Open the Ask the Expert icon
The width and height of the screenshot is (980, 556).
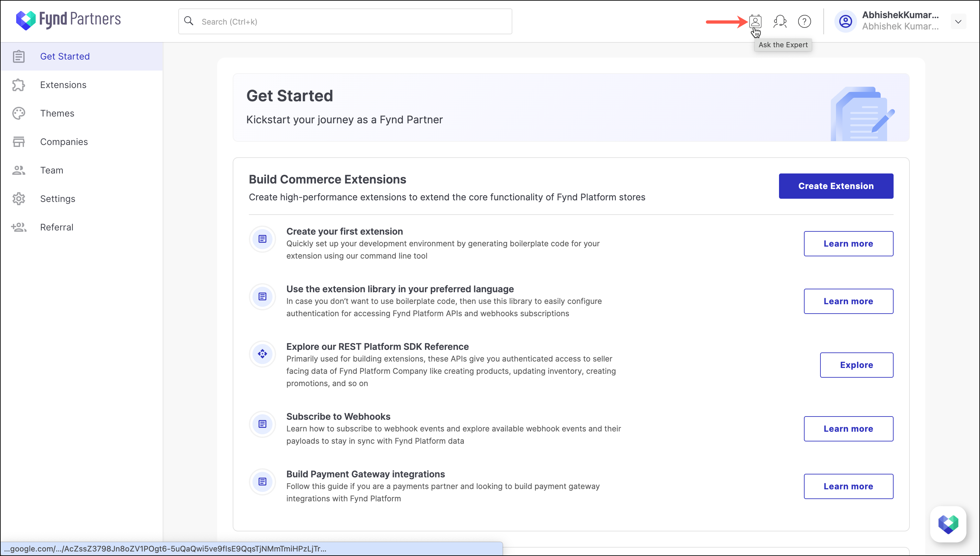tap(755, 21)
